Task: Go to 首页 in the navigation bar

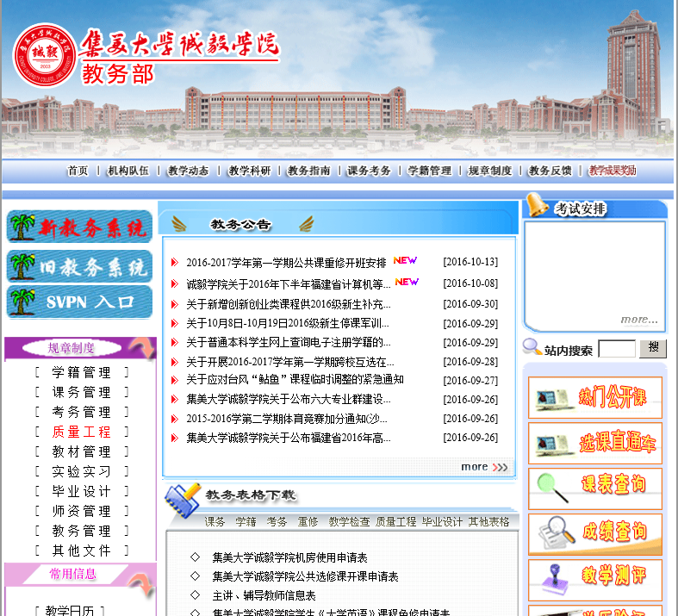Action: point(78,171)
